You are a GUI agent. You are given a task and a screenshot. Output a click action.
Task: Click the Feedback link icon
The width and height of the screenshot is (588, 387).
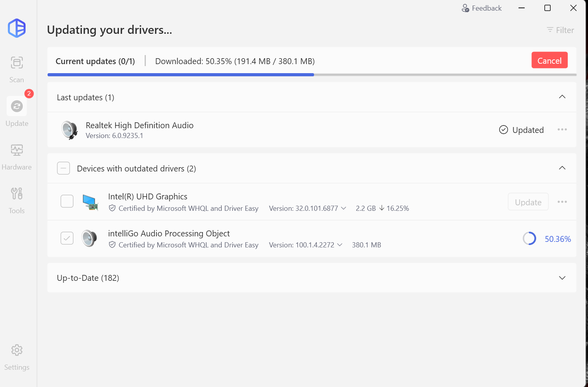tap(465, 8)
